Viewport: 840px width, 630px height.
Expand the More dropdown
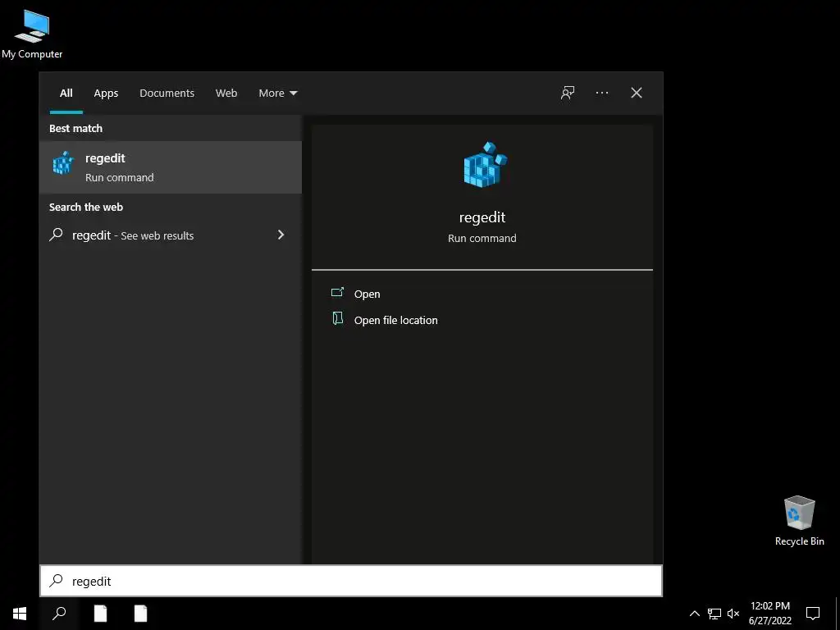[x=277, y=93]
